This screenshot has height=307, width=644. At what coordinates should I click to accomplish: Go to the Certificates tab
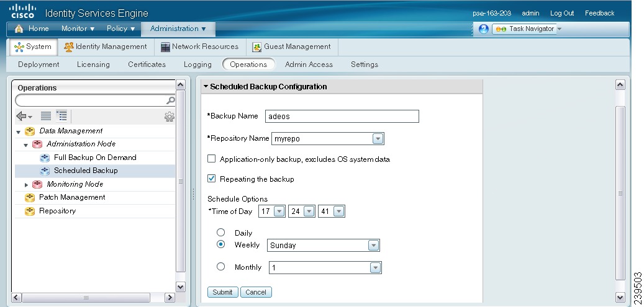147,65
